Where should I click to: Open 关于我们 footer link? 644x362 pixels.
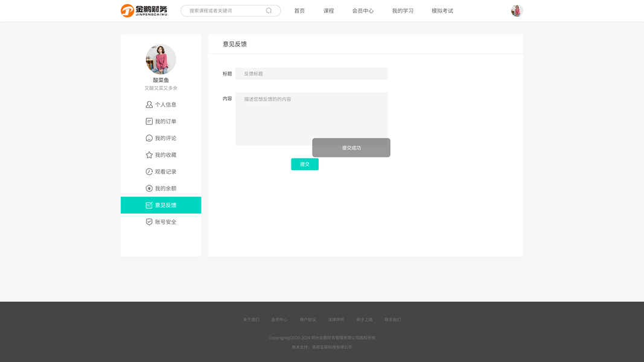(x=251, y=320)
